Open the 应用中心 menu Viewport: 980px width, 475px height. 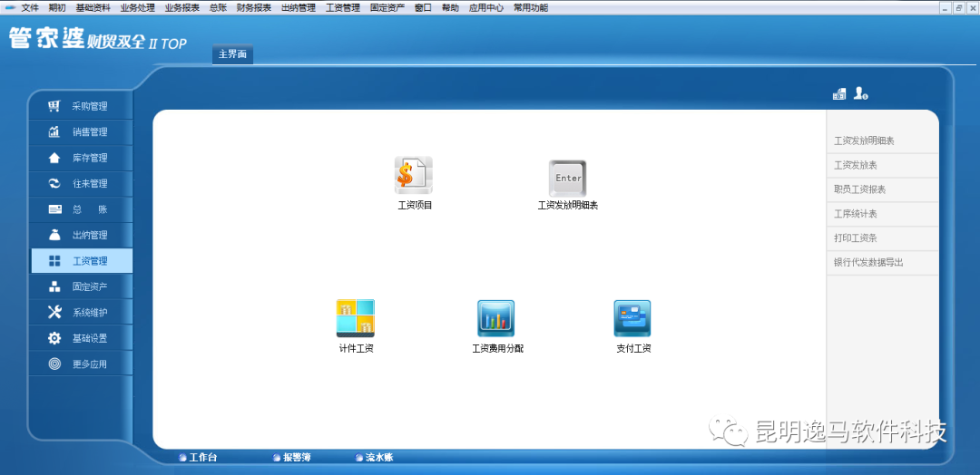485,8
